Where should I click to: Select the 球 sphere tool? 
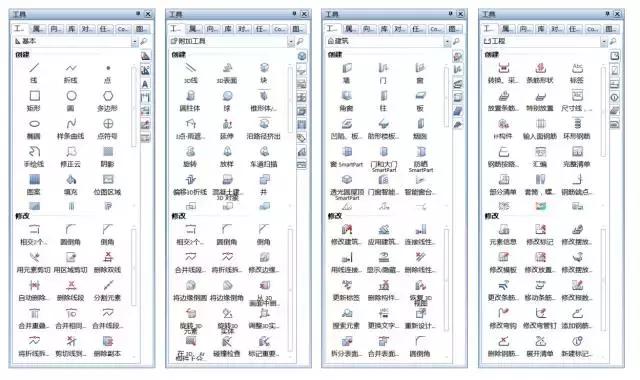point(227,100)
